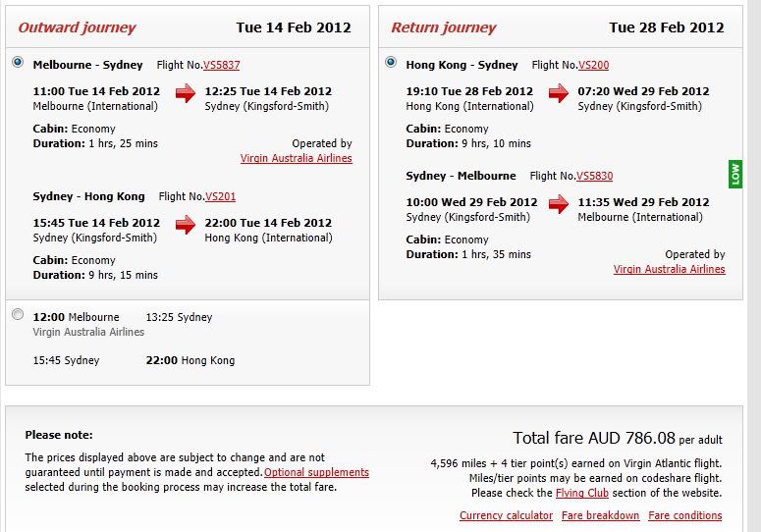Open the Optional supplements link
Screen dimensions: 761x532
(x=316, y=472)
